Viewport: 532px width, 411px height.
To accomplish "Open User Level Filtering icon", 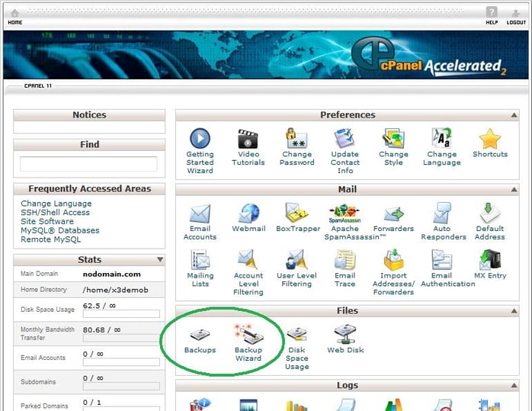I will coord(296,259).
